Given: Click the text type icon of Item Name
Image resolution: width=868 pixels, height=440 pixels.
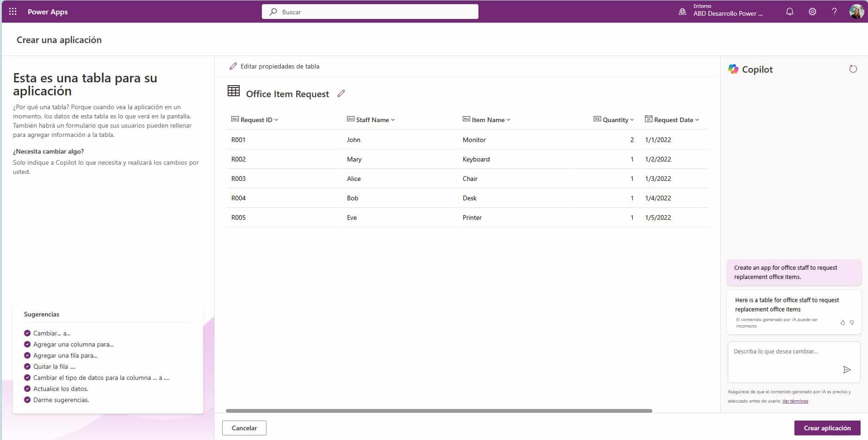Looking at the screenshot, I should [x=466, y=119].
